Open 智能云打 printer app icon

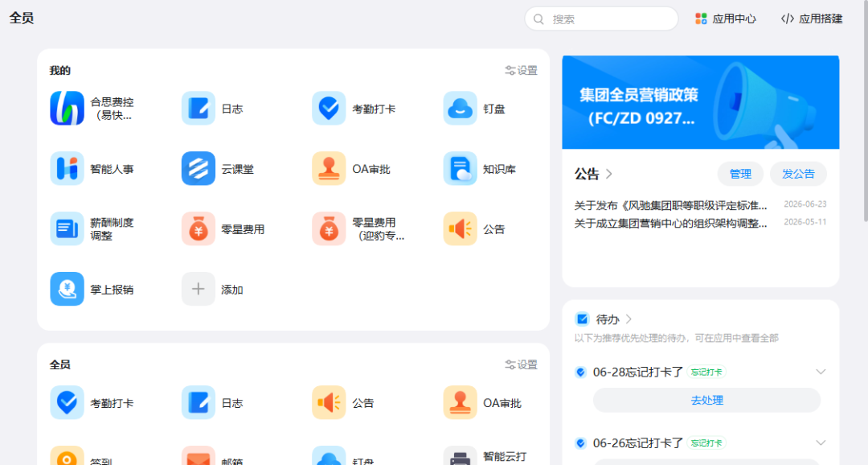[x=460, y=456]
